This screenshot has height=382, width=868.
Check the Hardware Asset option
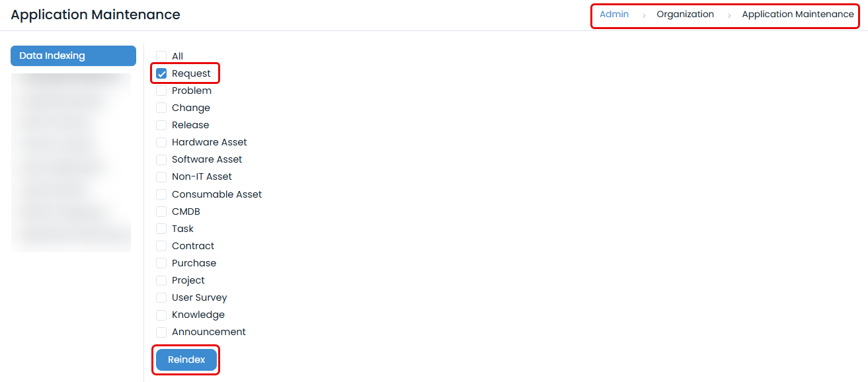click(x=161, y=142)
